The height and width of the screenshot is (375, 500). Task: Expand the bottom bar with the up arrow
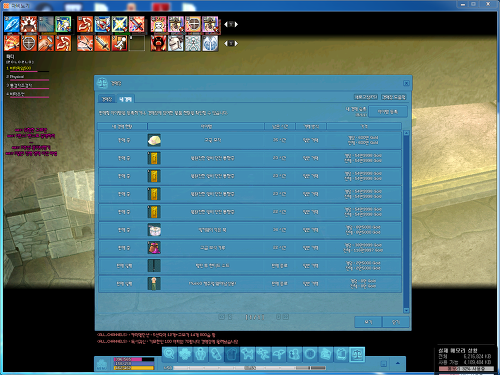pos(398,363)
